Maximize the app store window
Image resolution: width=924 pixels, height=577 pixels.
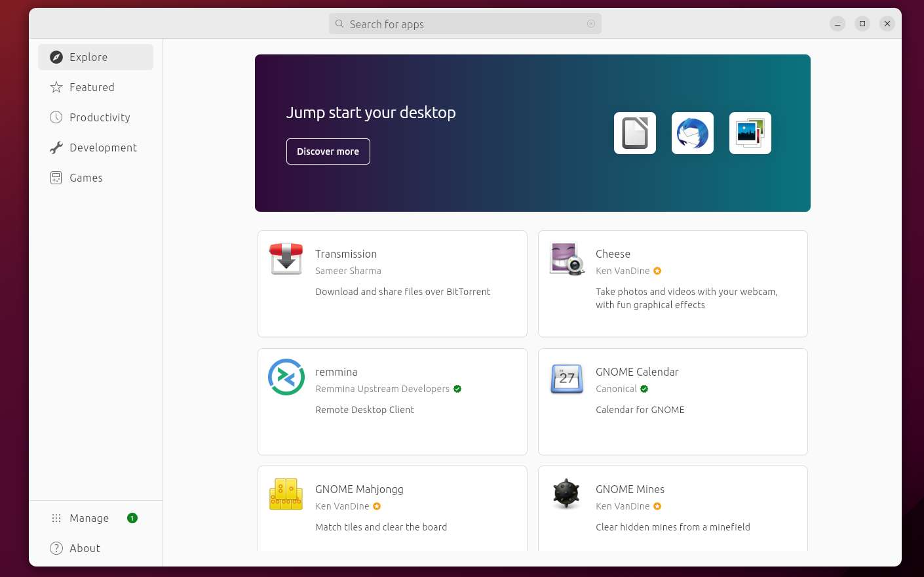862,24
